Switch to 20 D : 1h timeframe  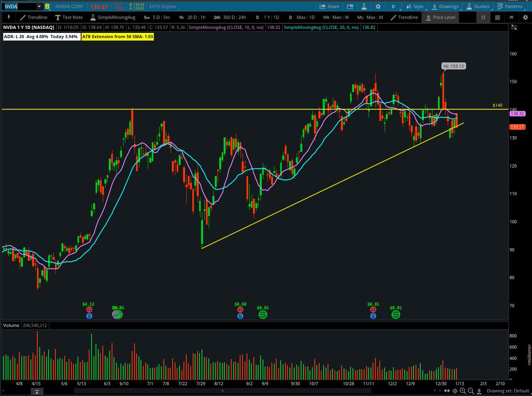[192, 18]
